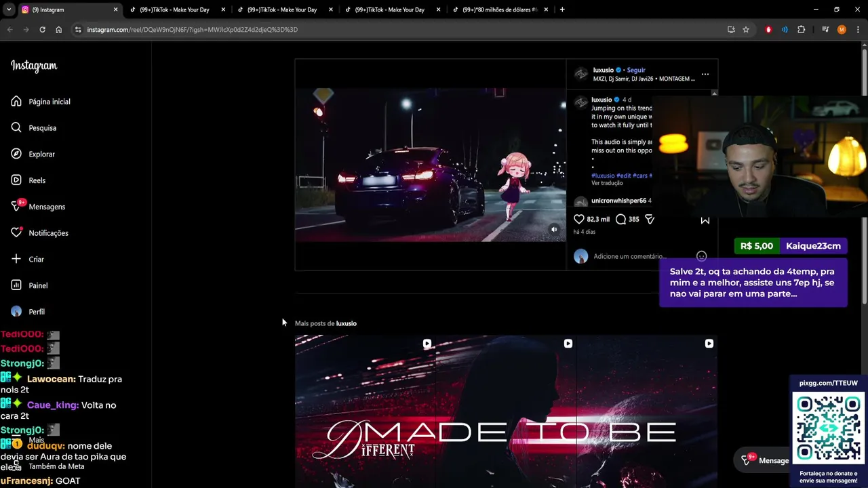Open the last reel thumbnail on the right
The image size is (868, 488).
point(647,411)
